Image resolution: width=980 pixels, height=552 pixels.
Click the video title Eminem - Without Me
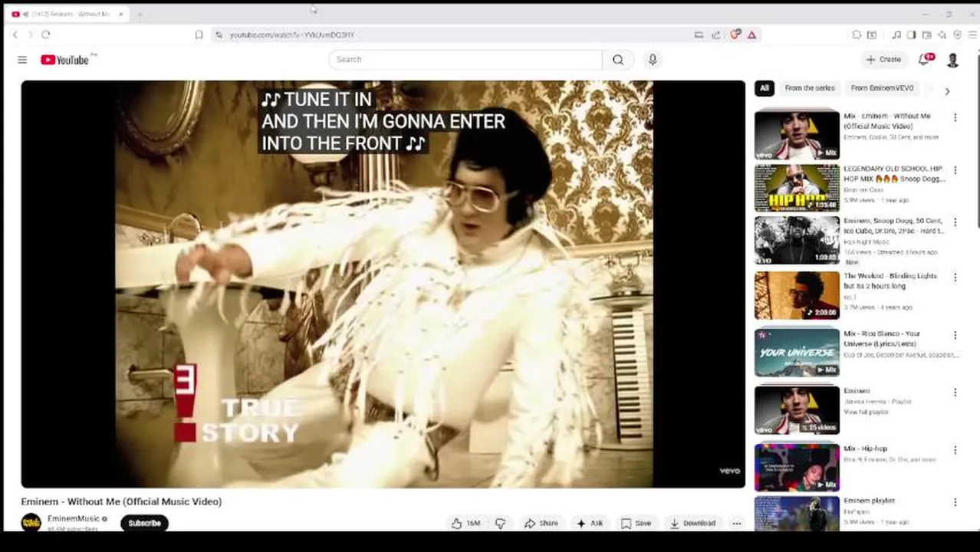pyautogui.click(x=121, y=501)
